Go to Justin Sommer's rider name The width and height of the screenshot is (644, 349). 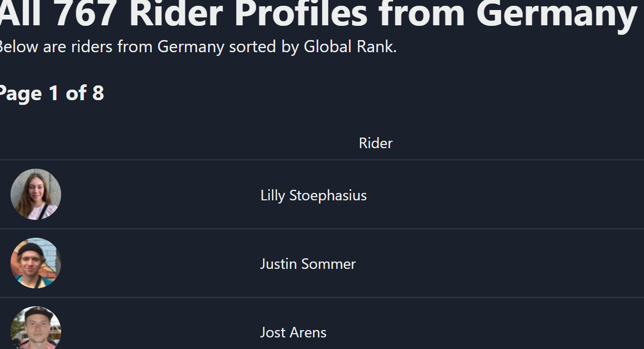point(308,264)
